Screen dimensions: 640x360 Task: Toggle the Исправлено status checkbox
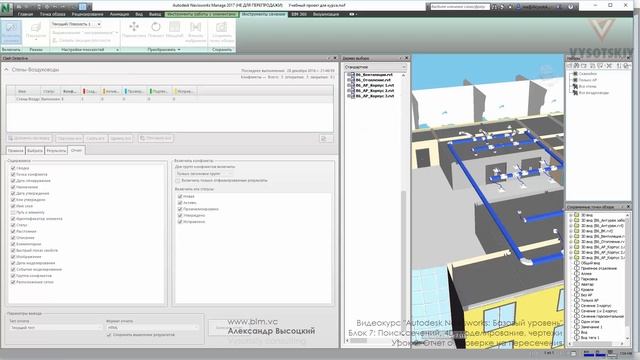pos(180,222)
